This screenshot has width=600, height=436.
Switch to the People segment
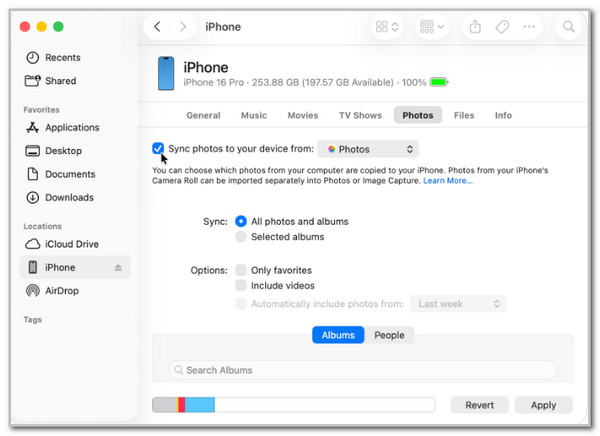tap(389, 335)
